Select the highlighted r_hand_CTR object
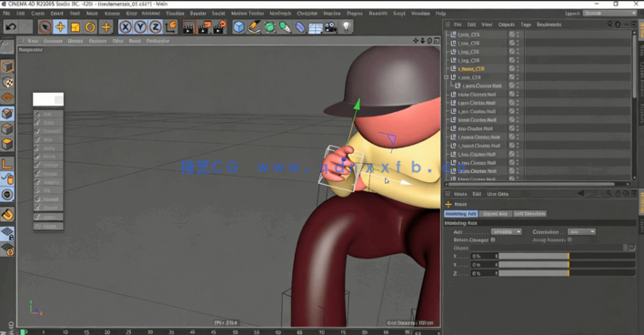 (x=471, y=68)
